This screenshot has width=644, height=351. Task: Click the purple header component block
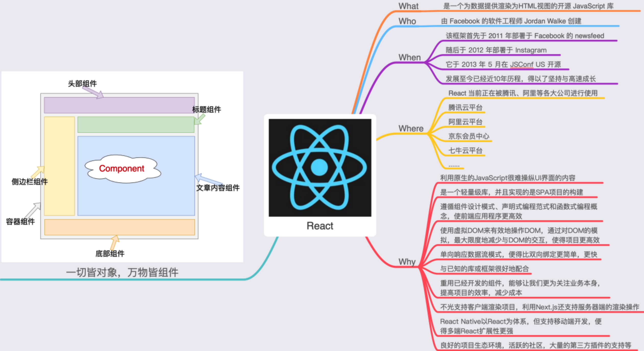point(119,105)
